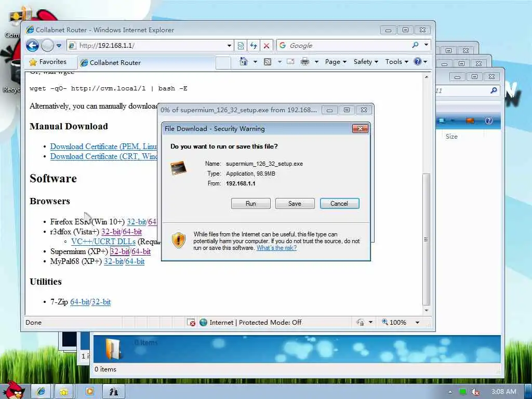Open the Favorites star button

(48, 62)
